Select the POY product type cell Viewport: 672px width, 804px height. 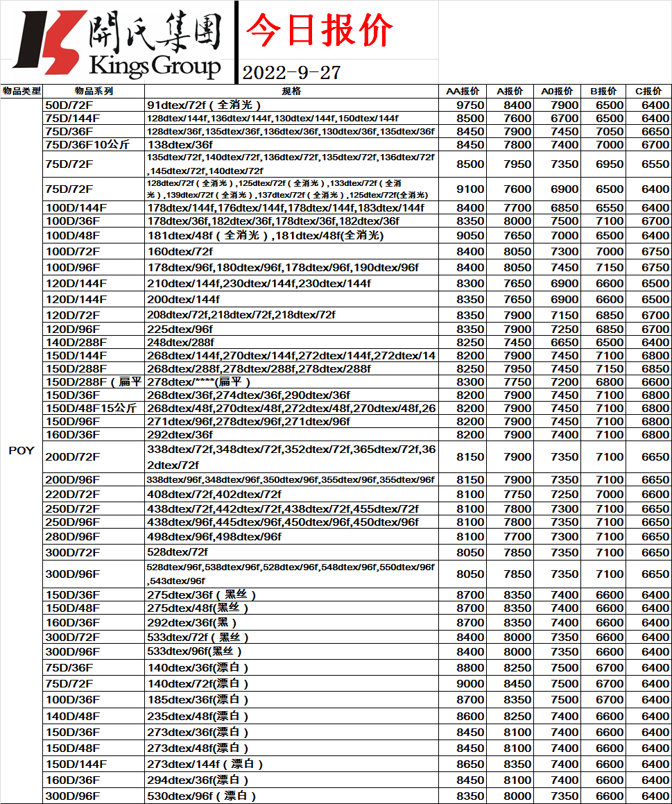(x=21, y=450)
